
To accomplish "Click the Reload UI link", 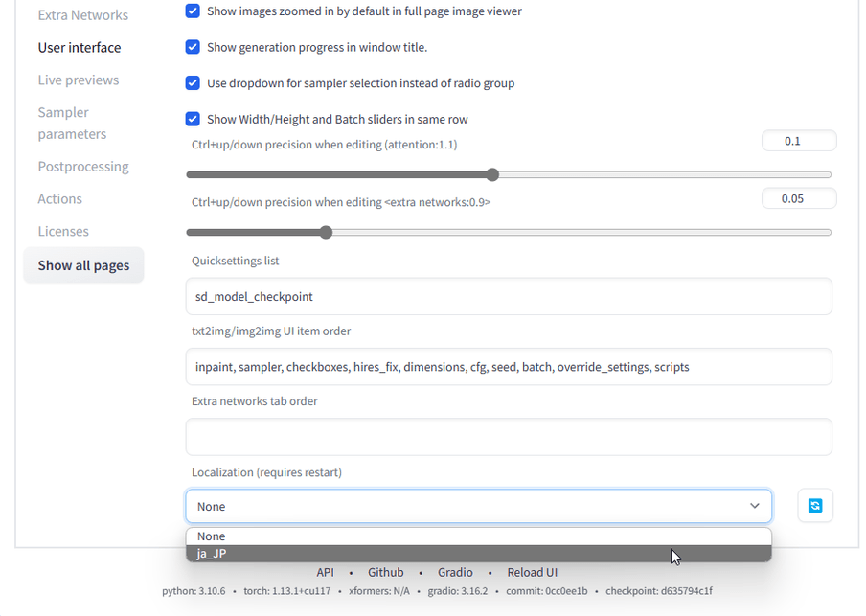I will 533,572.
